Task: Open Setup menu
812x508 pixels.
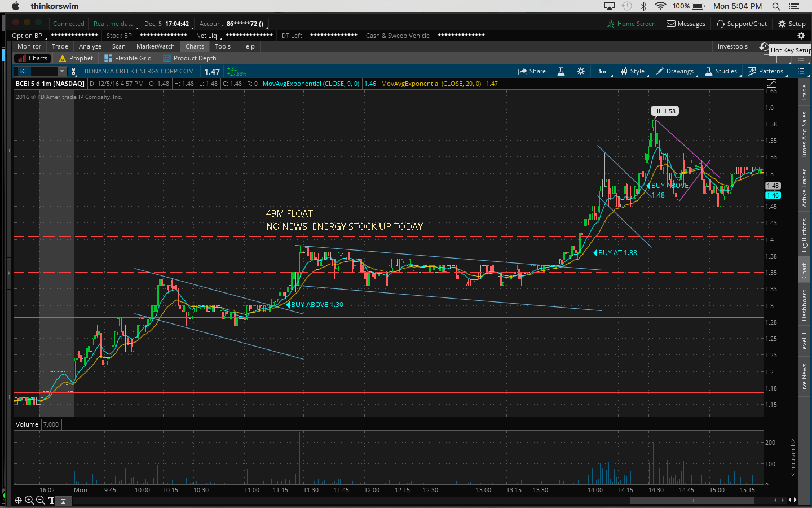Action: [x=792, y=24]
